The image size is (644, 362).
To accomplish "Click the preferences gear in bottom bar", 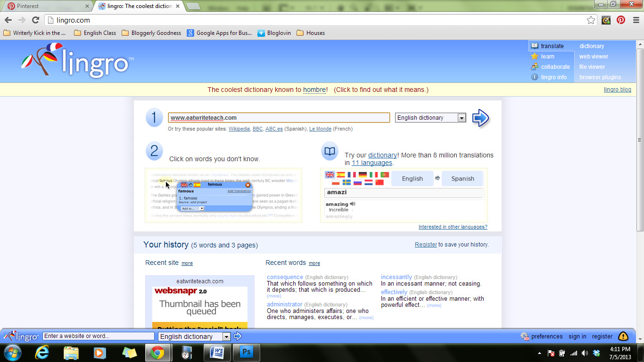I will 525,336.
